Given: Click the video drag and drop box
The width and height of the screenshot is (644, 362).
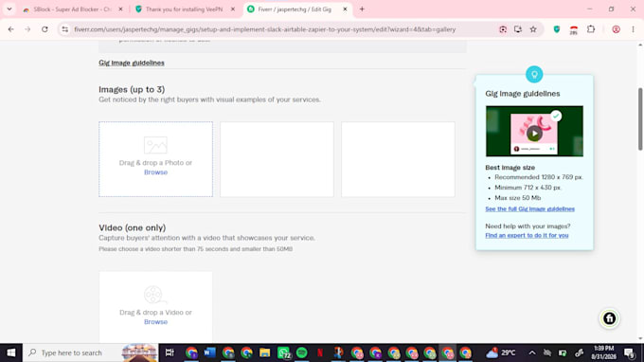Looking at the screenshot, I should [x=155, y=306].
